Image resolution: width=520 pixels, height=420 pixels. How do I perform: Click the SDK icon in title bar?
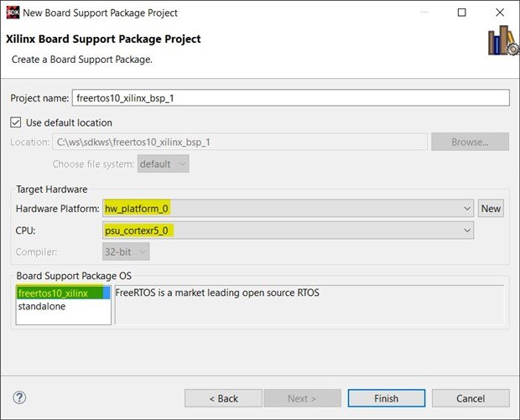pyautogui.click(x=11, y=13)
